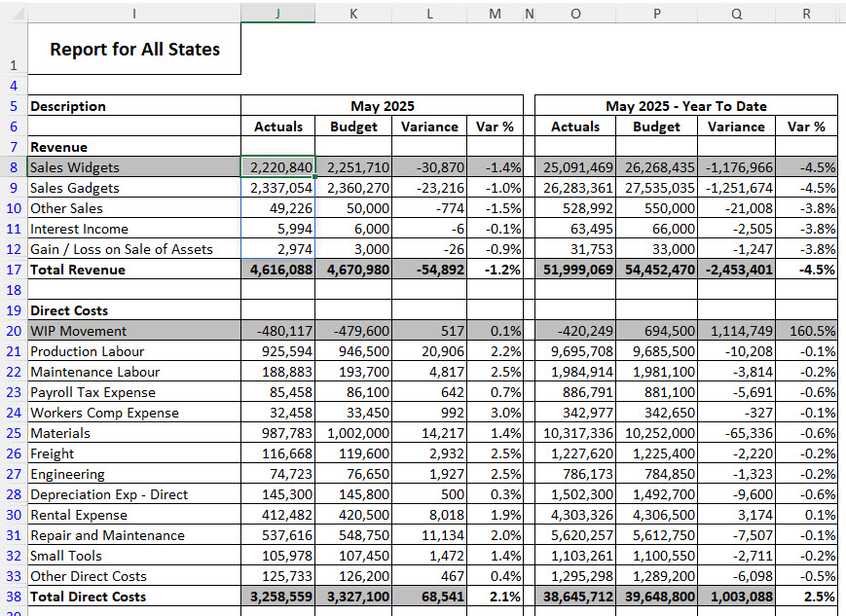Select column J header
Image resolution: width=846 pixels, height=616 pixels.
277,13
